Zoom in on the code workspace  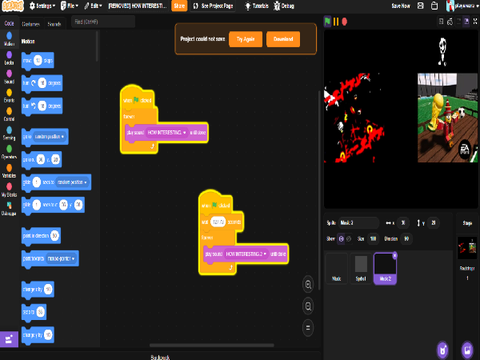coord(308,285)
